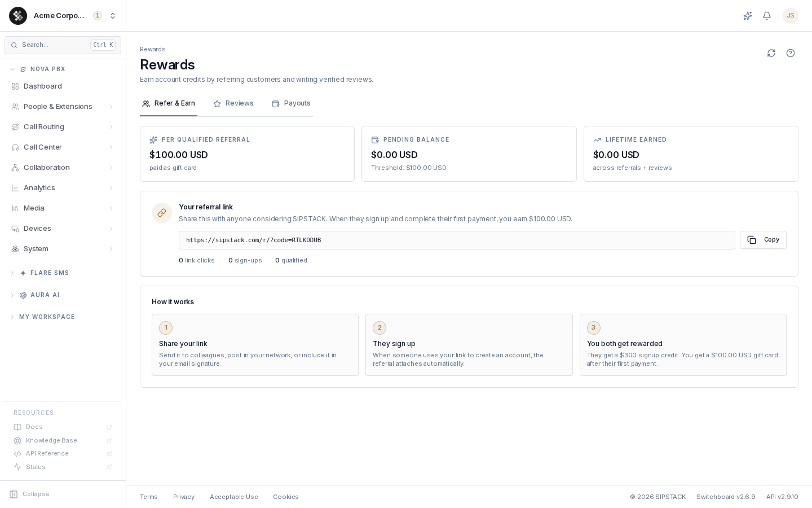Switch to the Payouts tab
Image resolution: width=812 pixels, height=508 pixels.
(x=292, y=104)
